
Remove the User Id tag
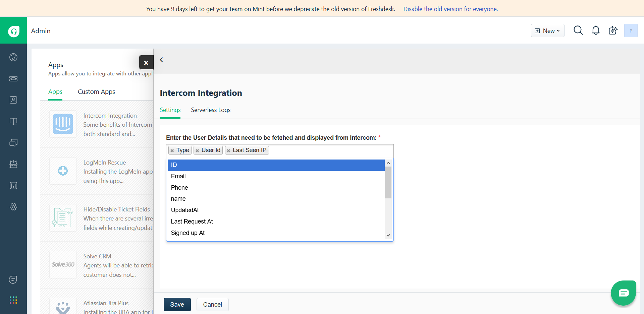coord(197,150)
